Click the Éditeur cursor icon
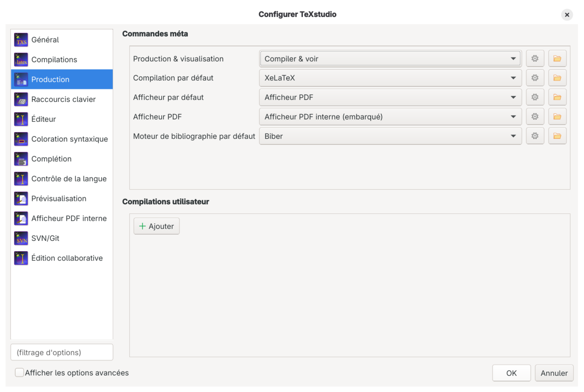Image resolution: width=584 pixels, height=392 pixels. 21,119
